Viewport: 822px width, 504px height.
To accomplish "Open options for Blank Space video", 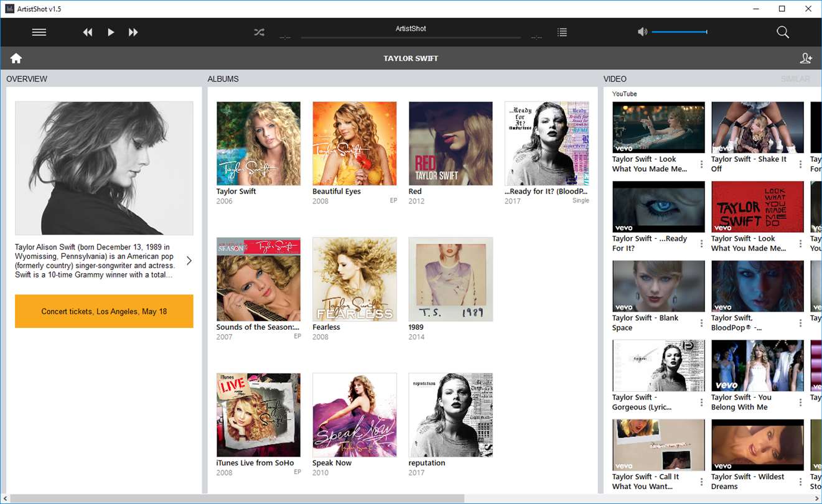I will pyautogui.click(x=701, y=323).
